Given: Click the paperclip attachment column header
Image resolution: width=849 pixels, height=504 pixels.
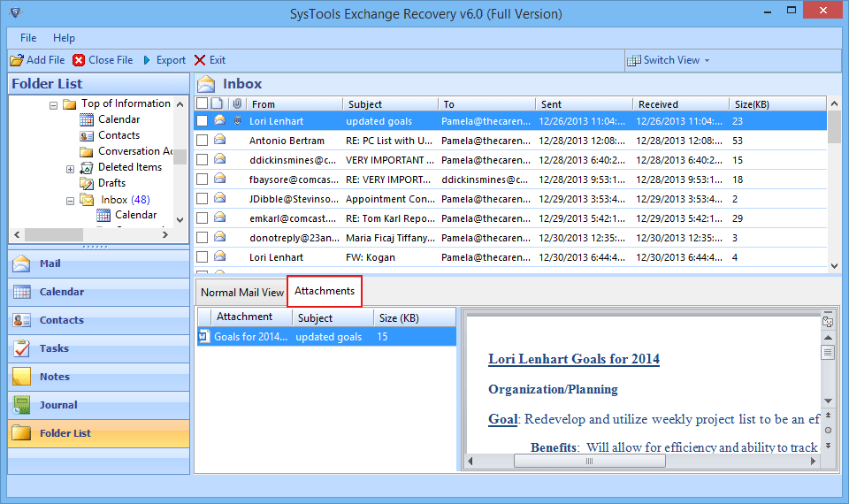Looking at the screenshot, I should (237, 103).
